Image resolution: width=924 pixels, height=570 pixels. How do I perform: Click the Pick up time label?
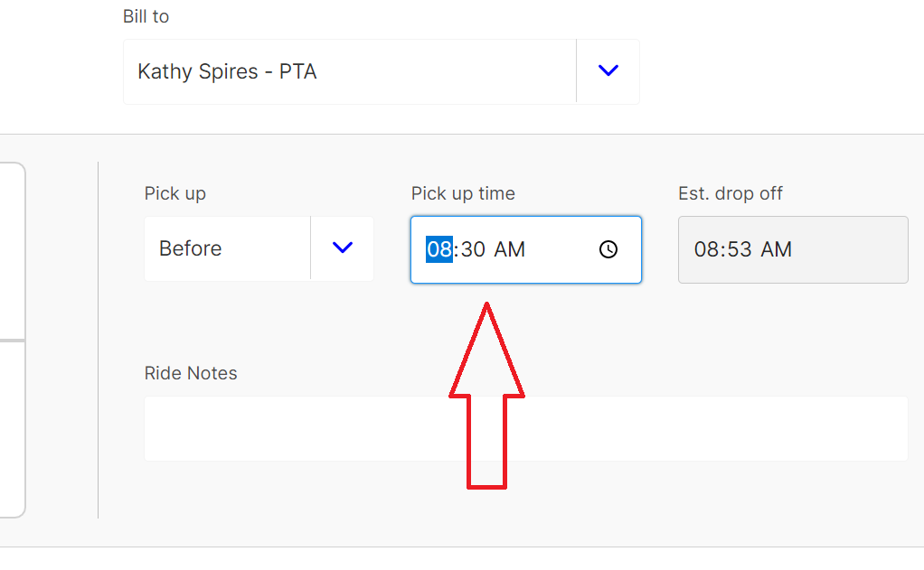pyautogui.click(x=463, y=193)
